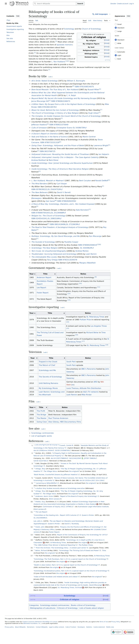Select Standard text size
The width and height of the screenshot is (139, 644).
coord(116,28)
